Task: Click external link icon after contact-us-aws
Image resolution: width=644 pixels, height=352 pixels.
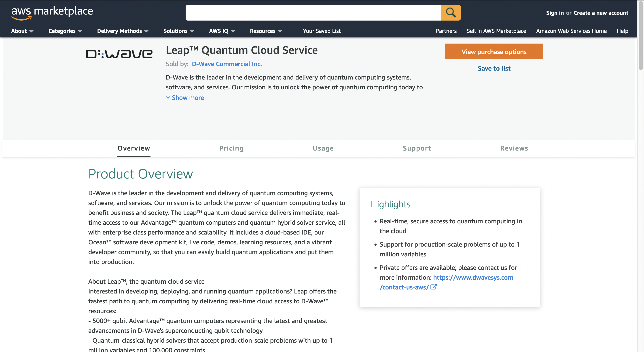Action: (434, 287)
